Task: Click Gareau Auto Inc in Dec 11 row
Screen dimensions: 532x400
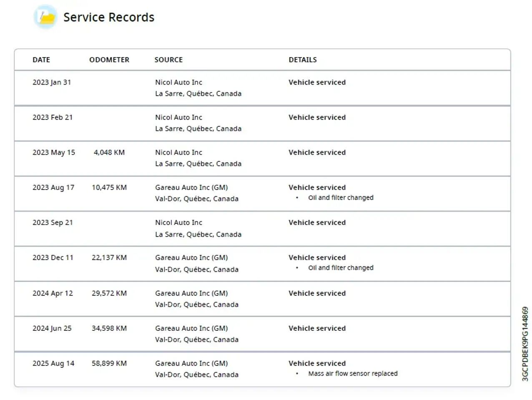Action: [191, 257]
